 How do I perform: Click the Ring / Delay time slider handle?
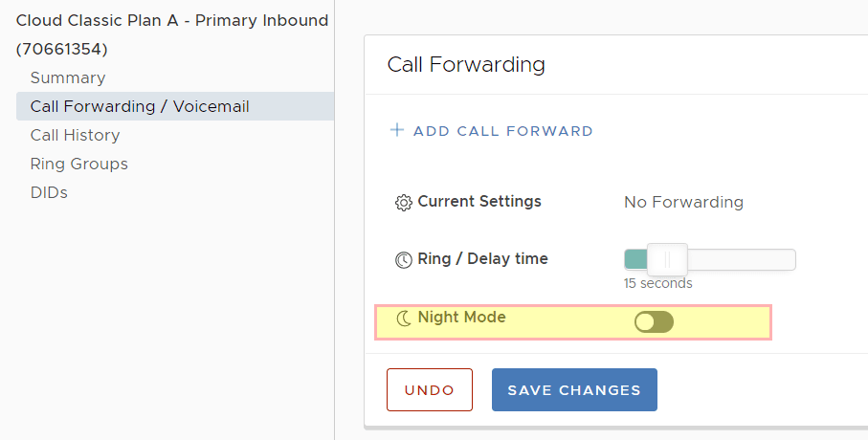tap(667, 259)
